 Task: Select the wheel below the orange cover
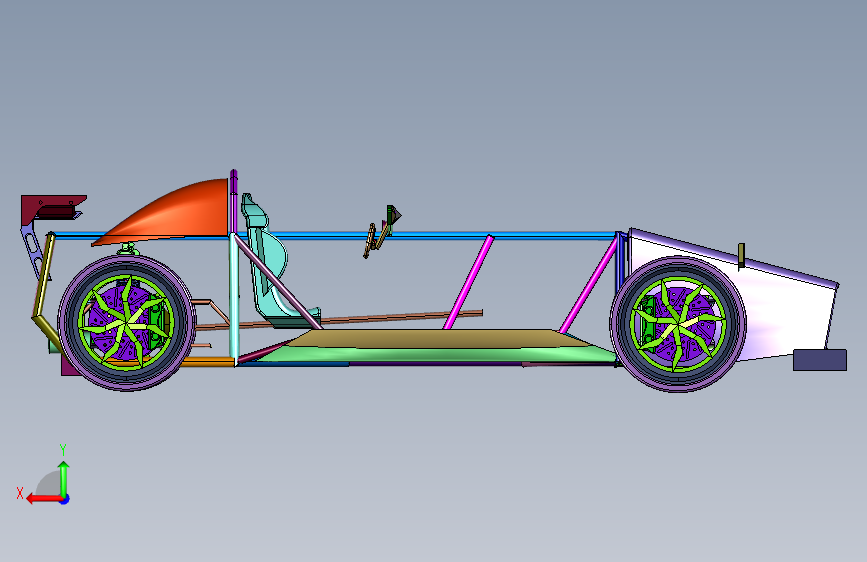(x=127, y=322)
